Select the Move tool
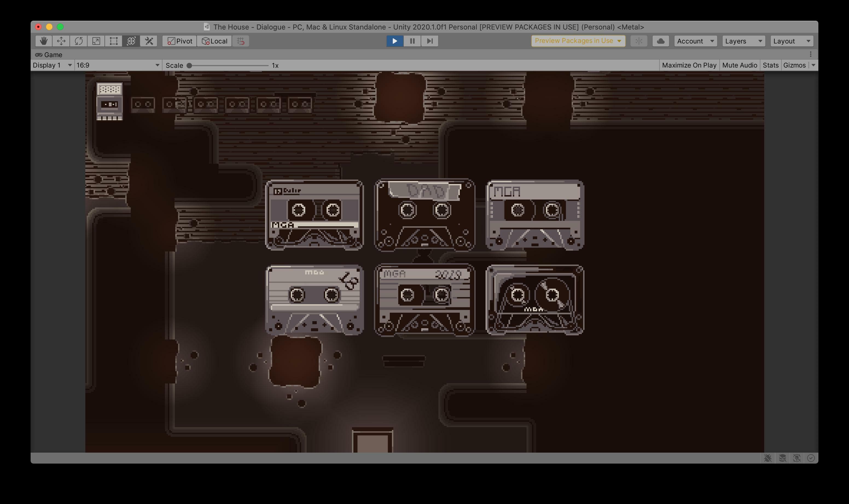The width and height of the screenshot is (849, 504). tap(61, 41)
